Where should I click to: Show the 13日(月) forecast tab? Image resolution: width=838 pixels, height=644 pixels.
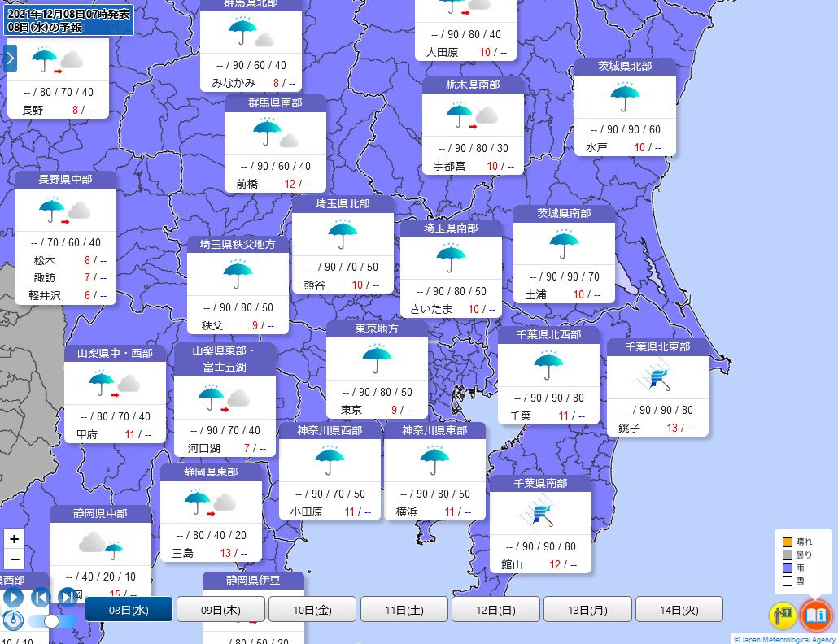coord(587,610)
